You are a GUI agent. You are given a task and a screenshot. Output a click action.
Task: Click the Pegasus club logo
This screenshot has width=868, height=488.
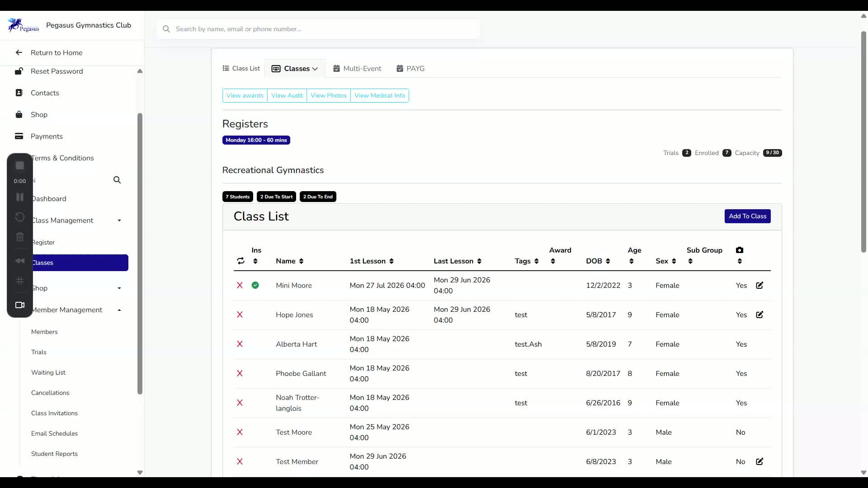(x=23, y=25)
